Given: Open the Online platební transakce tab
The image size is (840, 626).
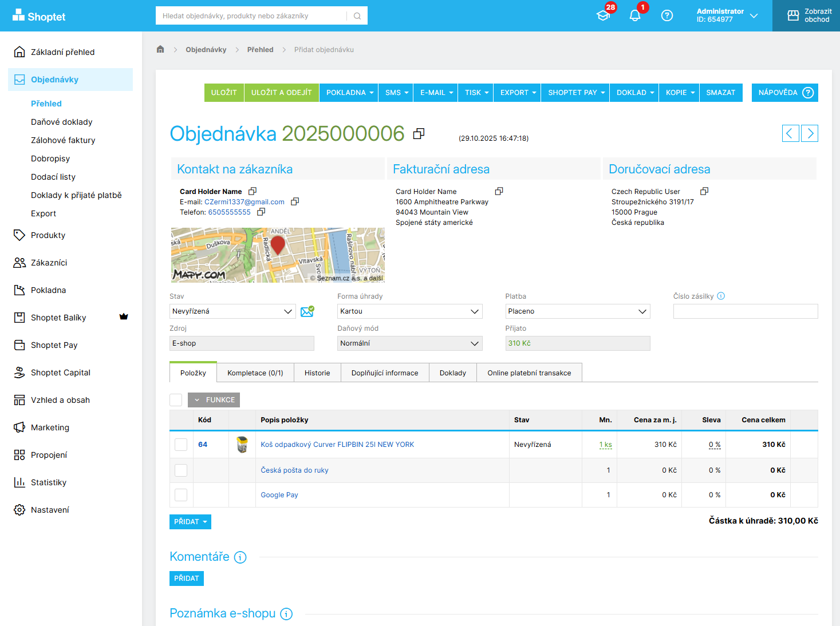Looking at the screenshot, I should pyautogui.click(x=529, y=373).
